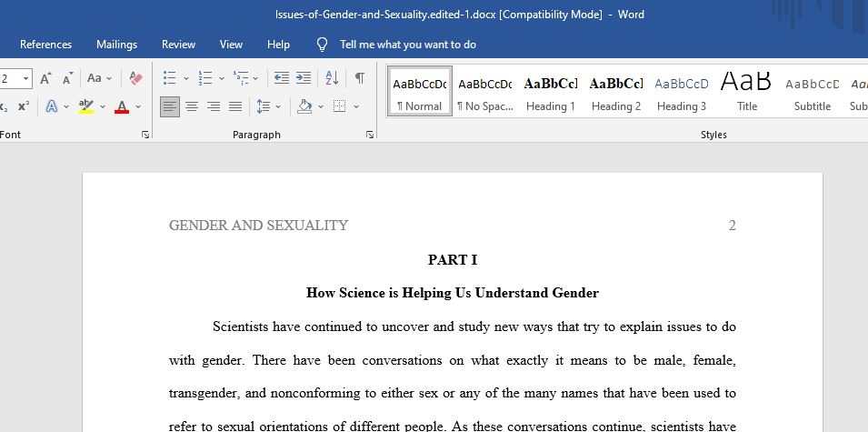Click the PART I heading text
This screenshot has width=868, height=432.
453,260
